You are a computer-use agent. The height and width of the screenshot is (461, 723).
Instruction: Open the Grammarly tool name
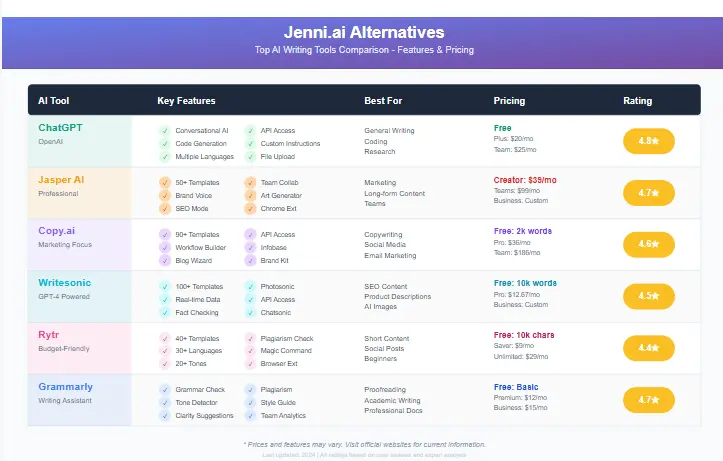(65, 387)
